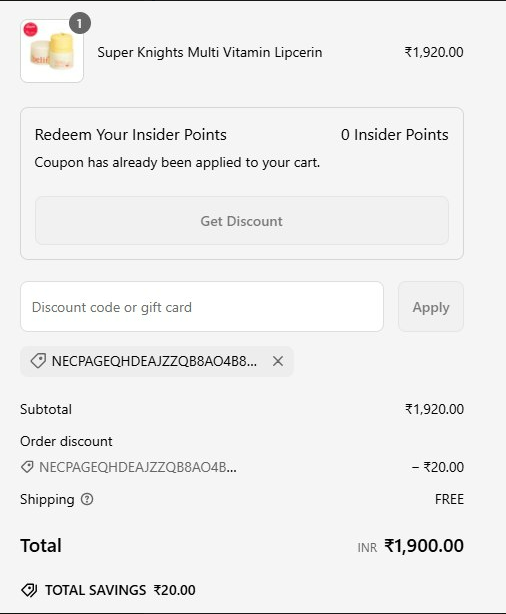Click the 0 Insider Points label
506x614 pixels.
click(394, 135)
